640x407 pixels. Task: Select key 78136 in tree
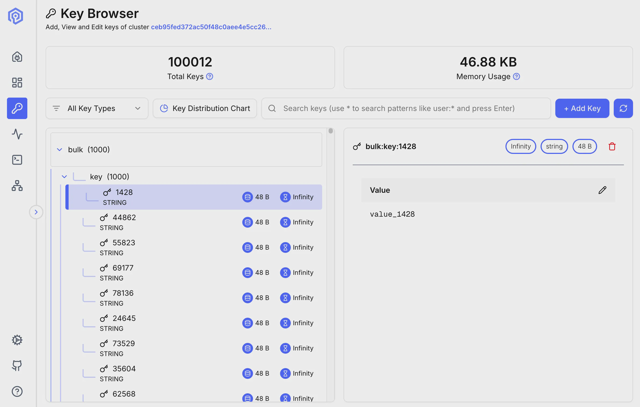click(x=194, y=298)
